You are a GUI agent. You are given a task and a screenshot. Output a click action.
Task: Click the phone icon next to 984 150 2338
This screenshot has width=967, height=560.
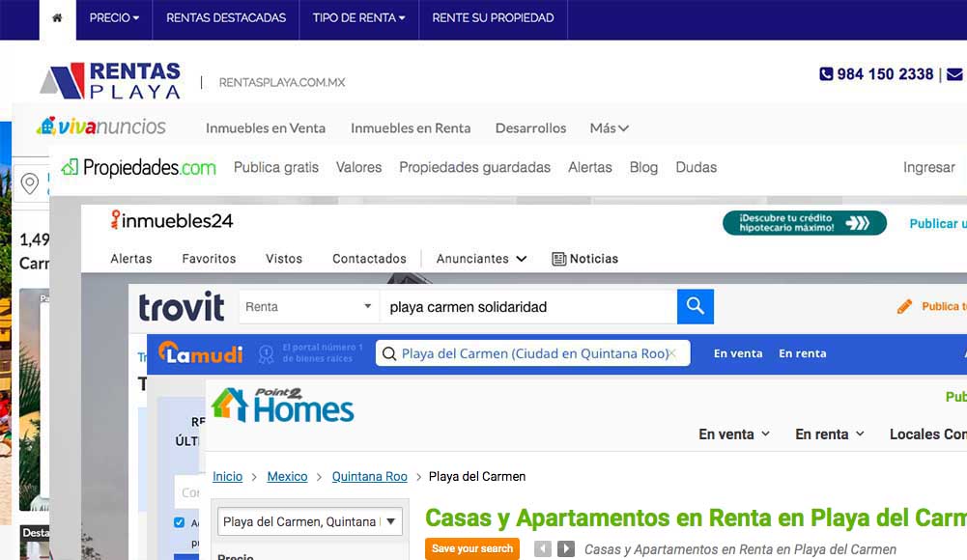coord(828,73)
